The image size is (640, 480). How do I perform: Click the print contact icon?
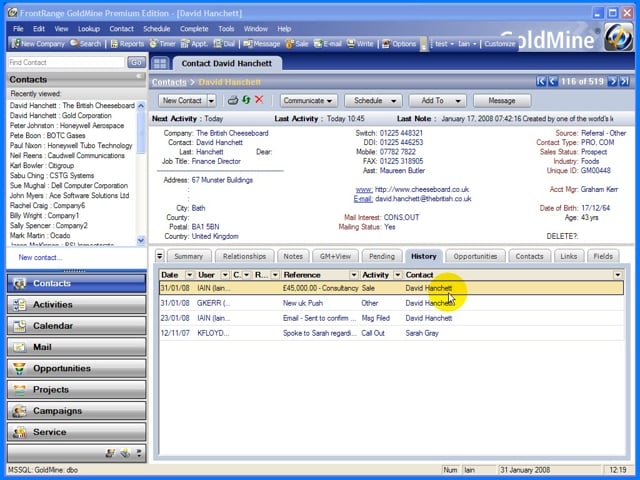pos(233,100)
